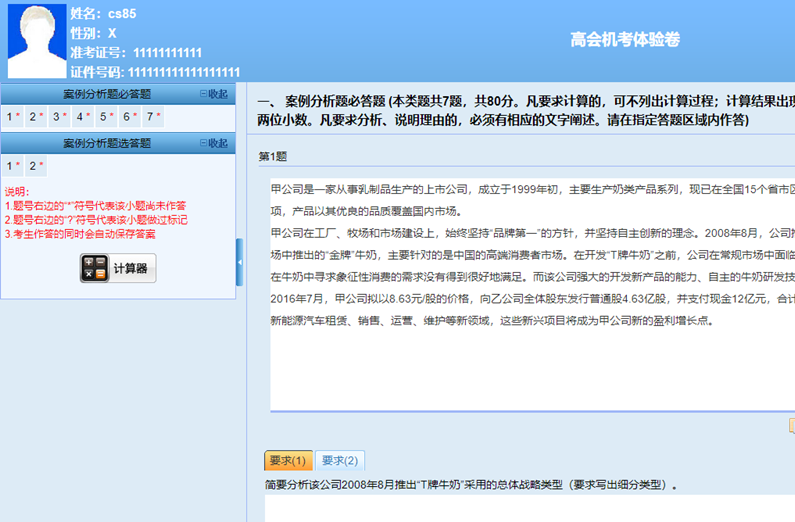
Task: Navigate to required question 4
Action: click(x=82, y=117)
